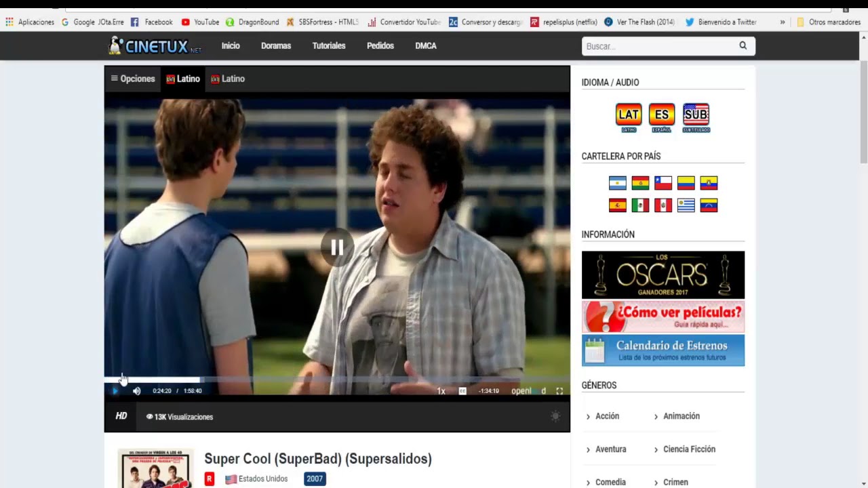
Task: Seek on the video progress bar
Action: [x=337, y=380]
